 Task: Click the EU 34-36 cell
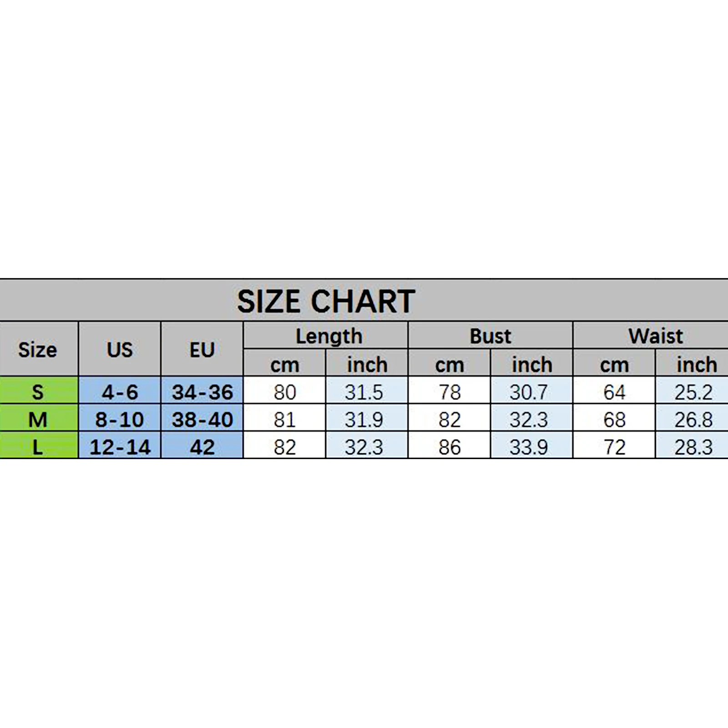pyautogui.click(x=202, y=392)
